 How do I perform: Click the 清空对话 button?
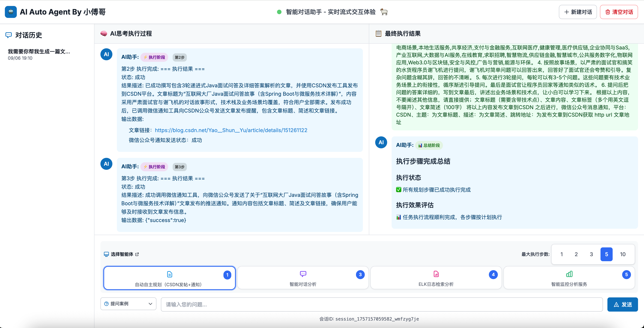click(x=619, y=12)
